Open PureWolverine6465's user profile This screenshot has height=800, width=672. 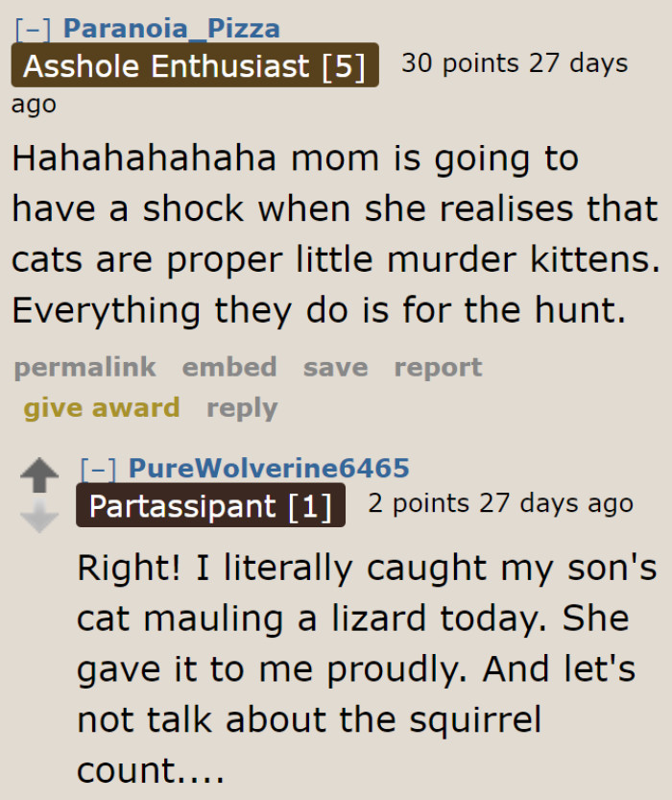click(x=269, y=469)
